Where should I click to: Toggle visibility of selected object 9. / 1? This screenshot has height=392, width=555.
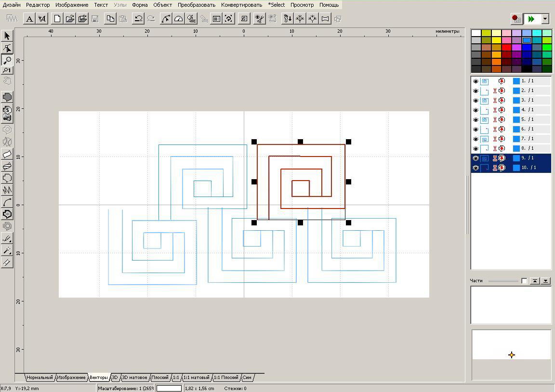pos(476,158)
